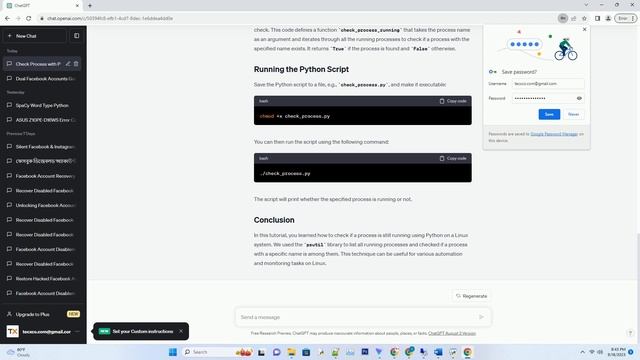Viewport: 640px width, 360px height.
Task: Collapse the ChatGPT sidebar panel icon
Action: [77, 36]
